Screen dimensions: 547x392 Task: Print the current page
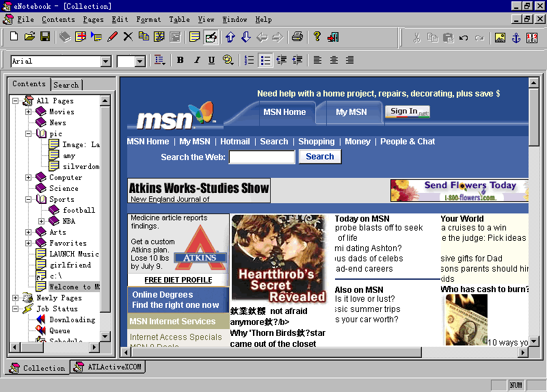tap(297, 37)
